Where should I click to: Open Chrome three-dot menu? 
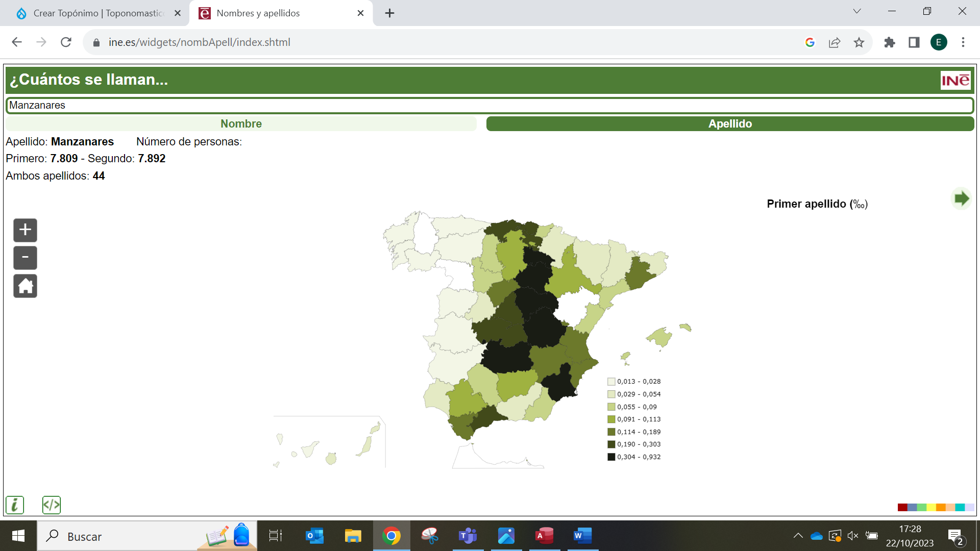(963, 42)
